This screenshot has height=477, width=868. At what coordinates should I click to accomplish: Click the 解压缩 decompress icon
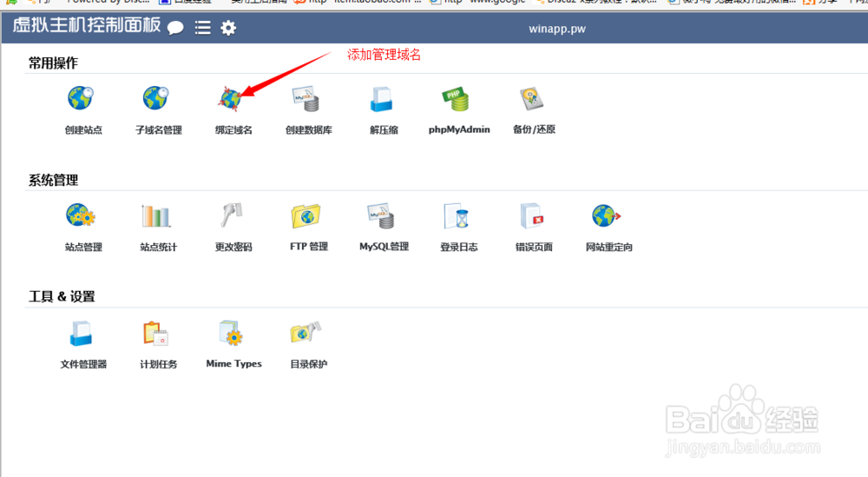[x=381, y=99]
